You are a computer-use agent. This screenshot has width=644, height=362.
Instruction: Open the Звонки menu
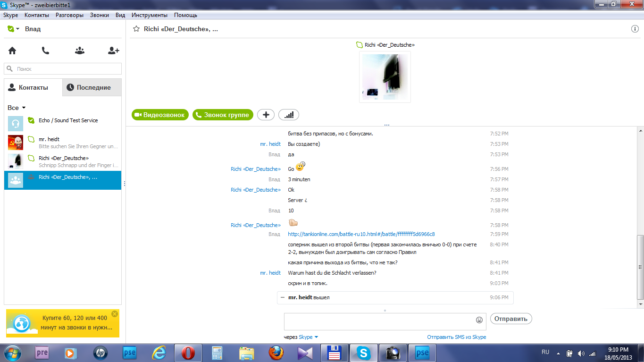pyautogui.click(x=100, y=15)
